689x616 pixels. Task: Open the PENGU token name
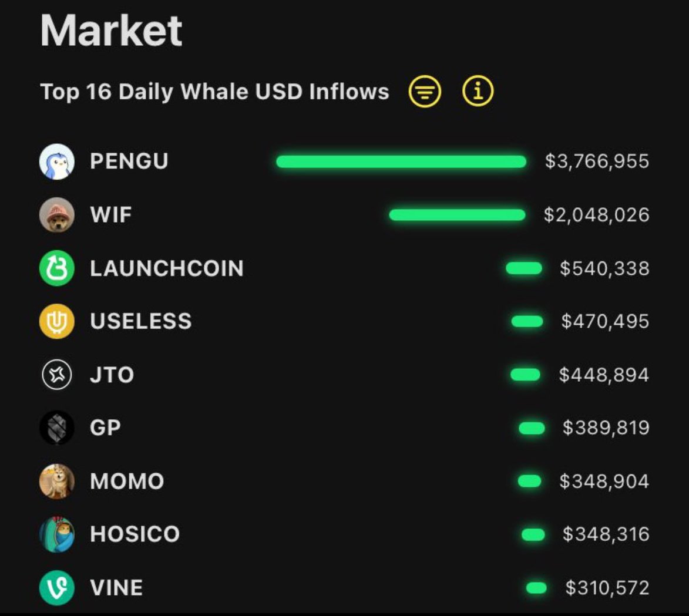pyautogui.click(x=129, y=161)
